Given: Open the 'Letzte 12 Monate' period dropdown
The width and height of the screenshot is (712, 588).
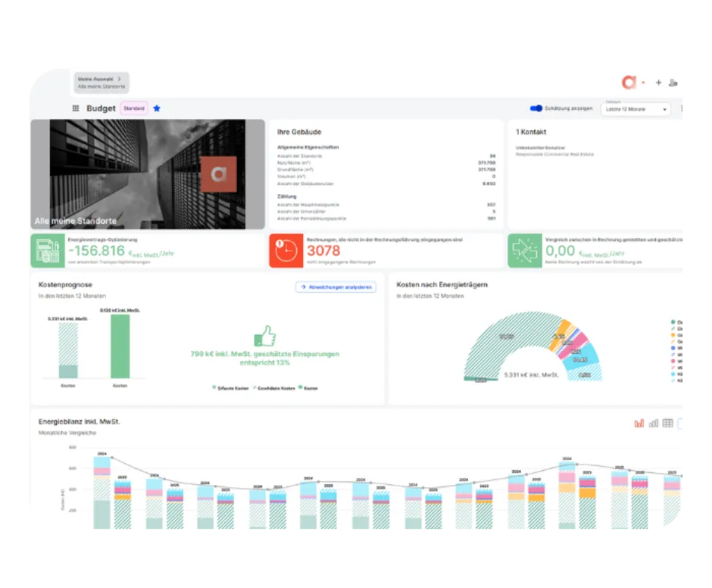Looking at the screenshot, I should click(x=636, y=109).
